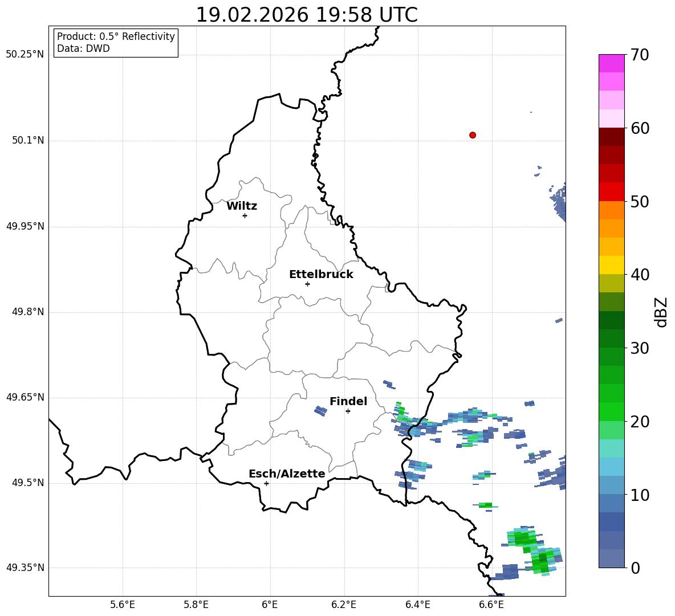The height and width of the screenshot is (616, 675).
Task: Click the bright green colorbar segment at 20
Action: pyautogui.click(x=611, y=411)
